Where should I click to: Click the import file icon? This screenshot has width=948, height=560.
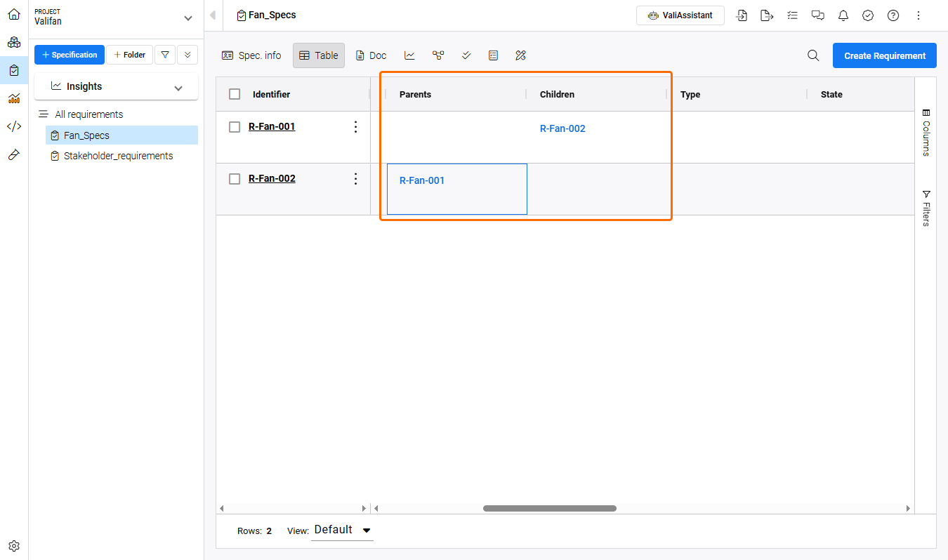point(742,15)
